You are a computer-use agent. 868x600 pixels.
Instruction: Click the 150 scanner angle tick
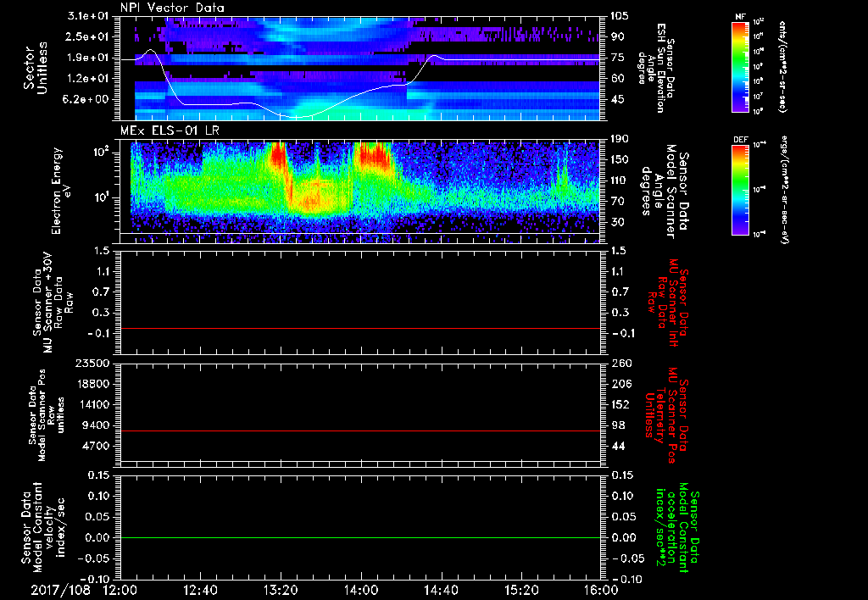pos(620,160)
